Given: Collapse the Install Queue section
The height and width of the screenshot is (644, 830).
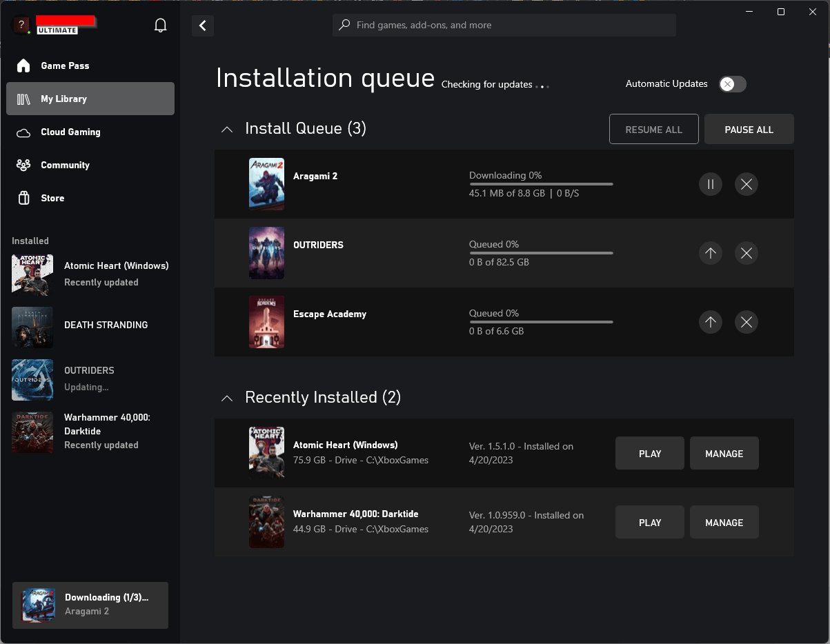Looking at the screenshot, I should 227,129.
